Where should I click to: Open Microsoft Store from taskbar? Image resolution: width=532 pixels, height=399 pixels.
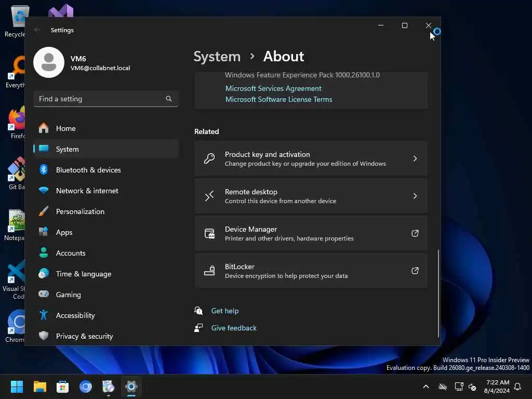[x=62, y=387]
